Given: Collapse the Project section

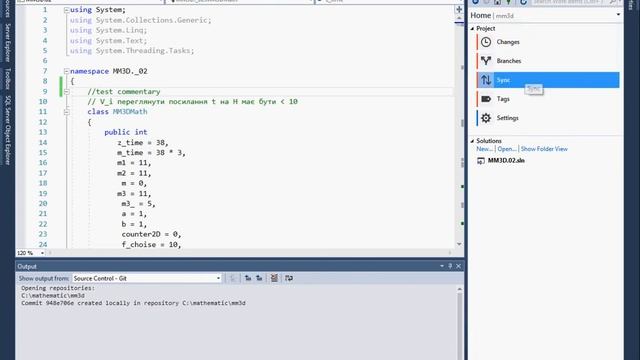Looking at the screenshot, I should pyautogui.click(x=473, y=29).
